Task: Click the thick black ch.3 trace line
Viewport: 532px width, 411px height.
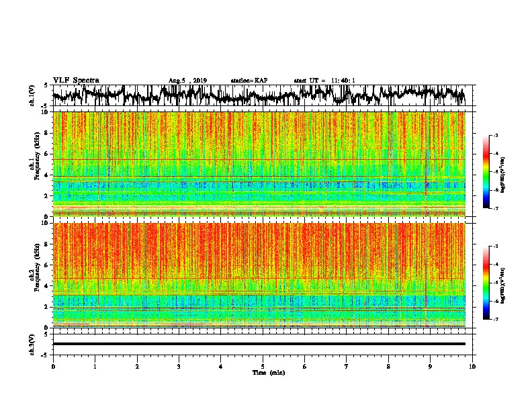Action: pos(259,344)
